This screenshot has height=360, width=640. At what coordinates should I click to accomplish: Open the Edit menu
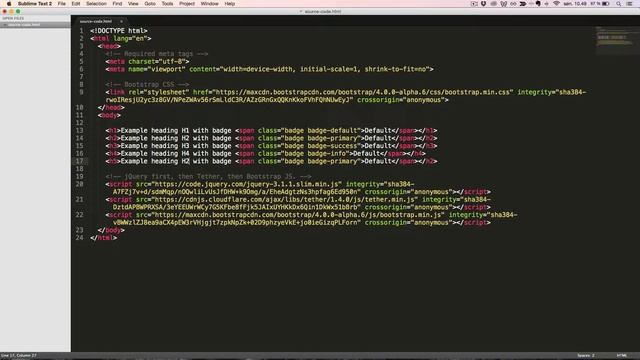click(76, 4)
